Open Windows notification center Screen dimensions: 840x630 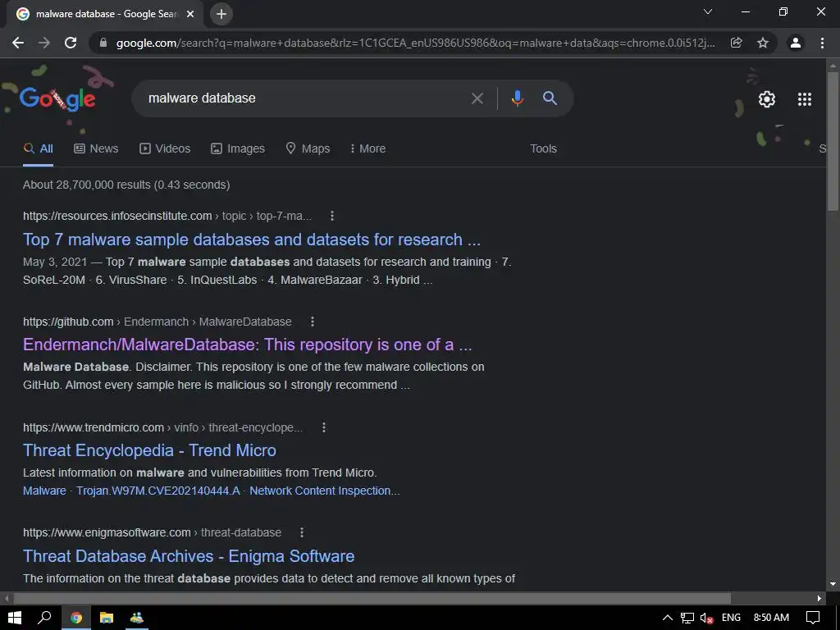(813, 618)
